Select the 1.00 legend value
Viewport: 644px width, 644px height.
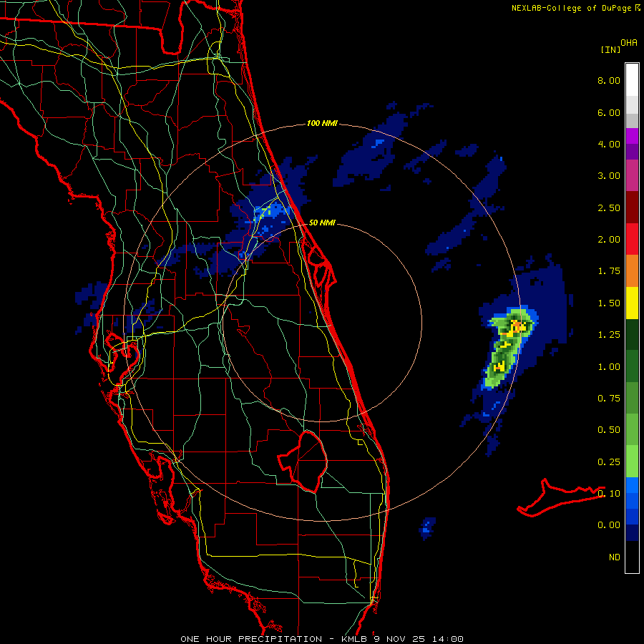point(609,367)
